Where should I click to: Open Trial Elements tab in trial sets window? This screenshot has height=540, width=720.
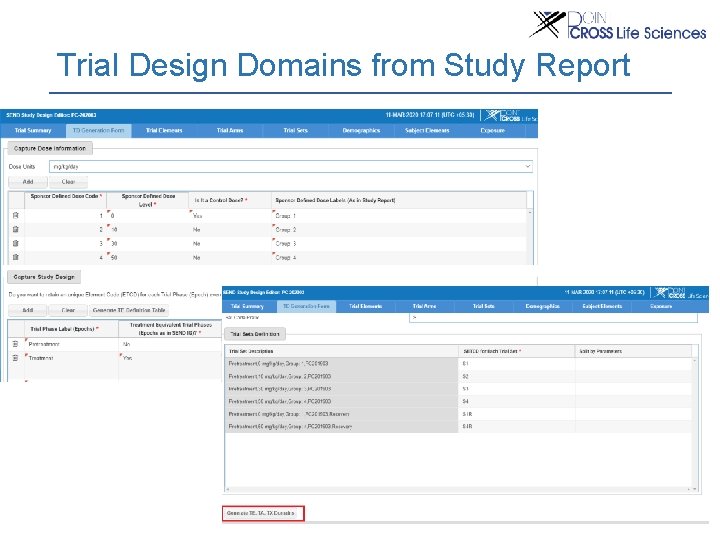[x=366, y=306]
